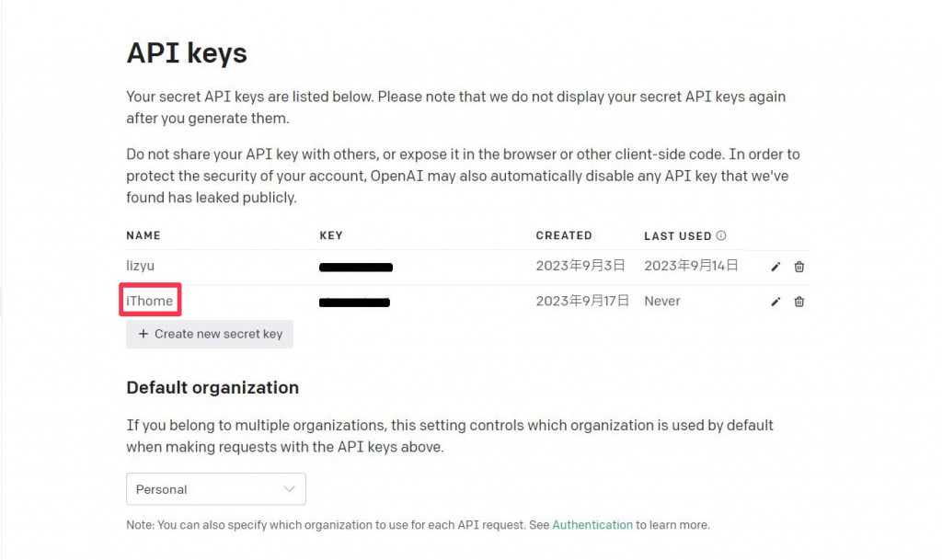Click the redacted key for iThome
Image resolution: width=942 pixels, height=560 pixels.
click(x=354, y=302)
